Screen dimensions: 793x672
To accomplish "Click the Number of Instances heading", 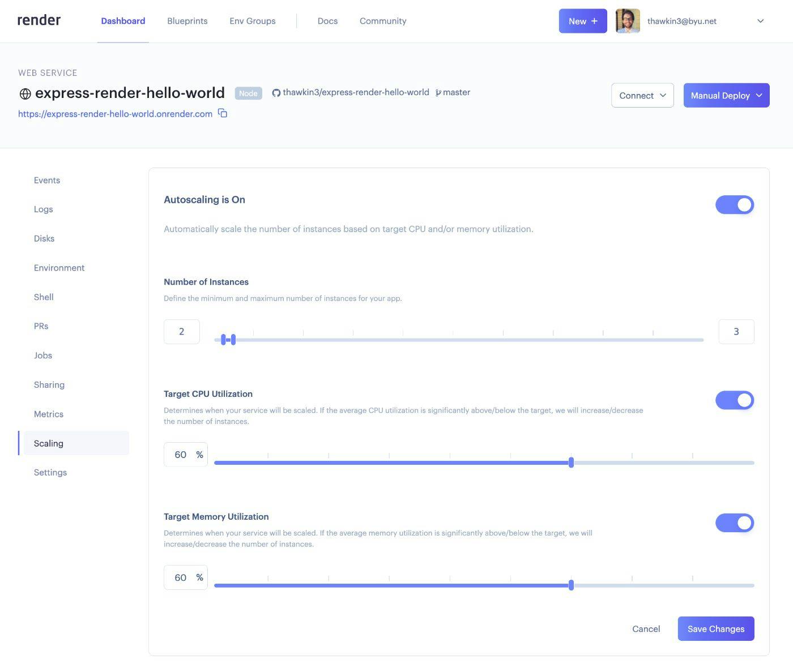I will (x=206, y=282).
